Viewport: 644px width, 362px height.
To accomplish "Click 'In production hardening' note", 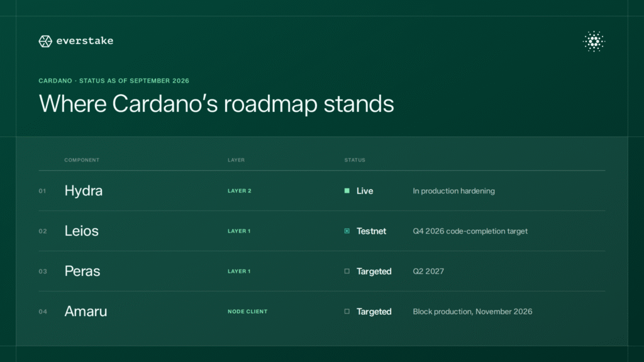I will click(x=454, y=191).
